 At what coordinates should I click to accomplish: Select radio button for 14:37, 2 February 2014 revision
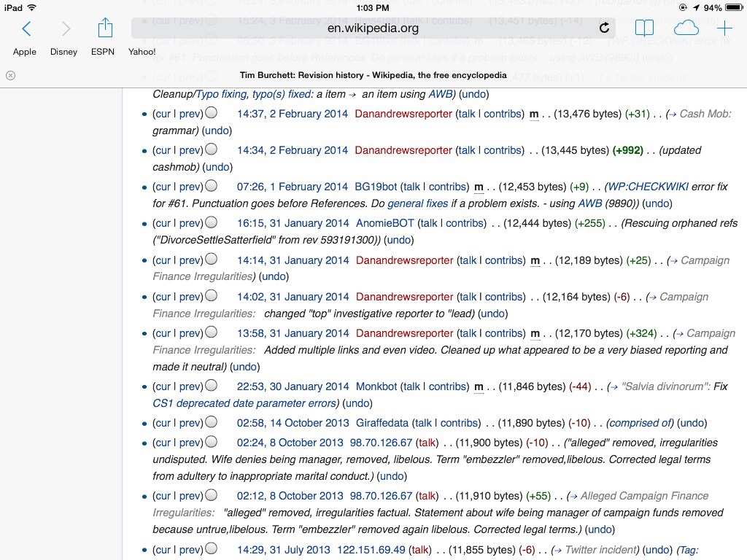coord(211,112)
